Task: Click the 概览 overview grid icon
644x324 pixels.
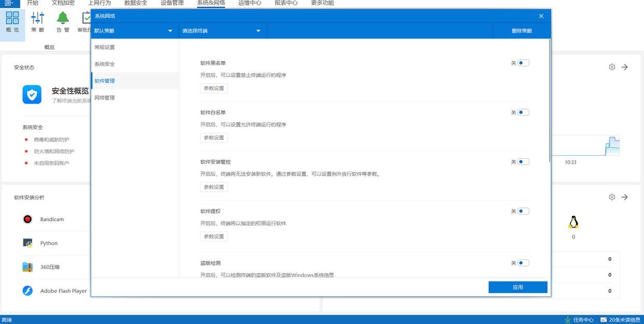Action: (x=12, y=18)
